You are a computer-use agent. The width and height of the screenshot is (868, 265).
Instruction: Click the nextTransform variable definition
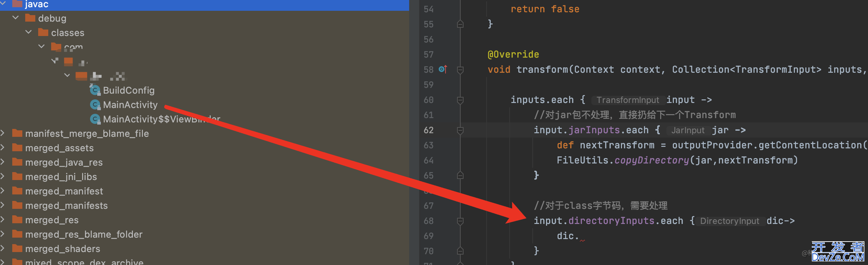point(617,145)
